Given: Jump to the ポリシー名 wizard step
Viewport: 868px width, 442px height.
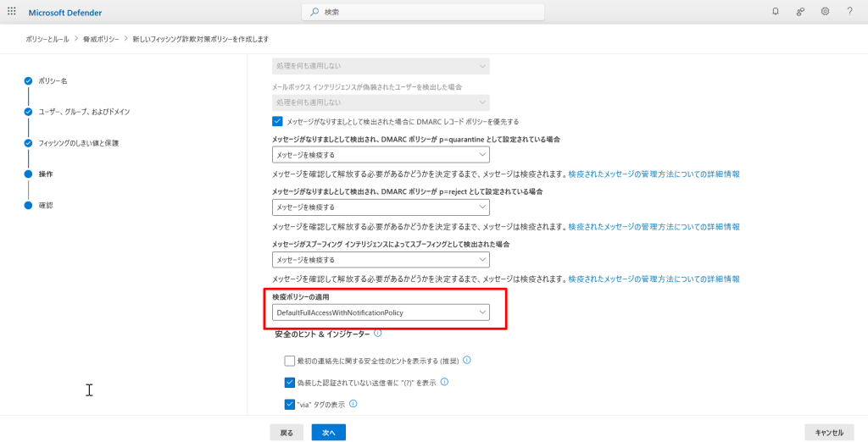Looking at the screenshot, I should point(53,81).
